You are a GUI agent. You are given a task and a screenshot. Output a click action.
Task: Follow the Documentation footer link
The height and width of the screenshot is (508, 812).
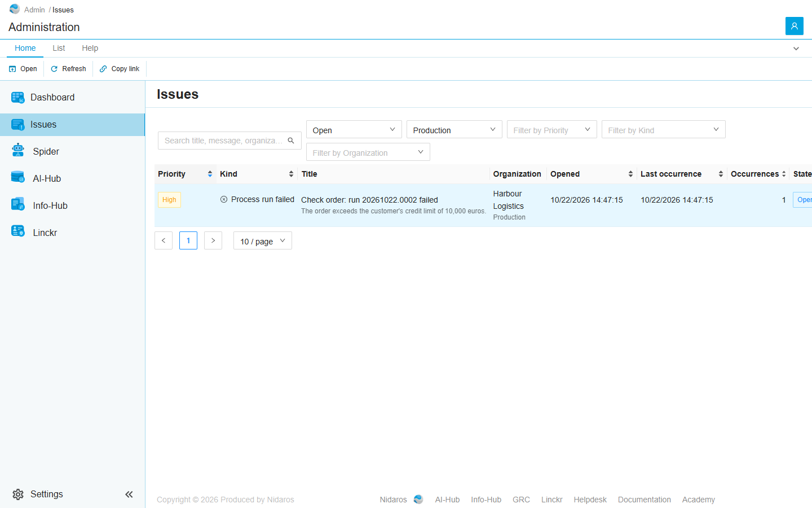tap(644, 500)
